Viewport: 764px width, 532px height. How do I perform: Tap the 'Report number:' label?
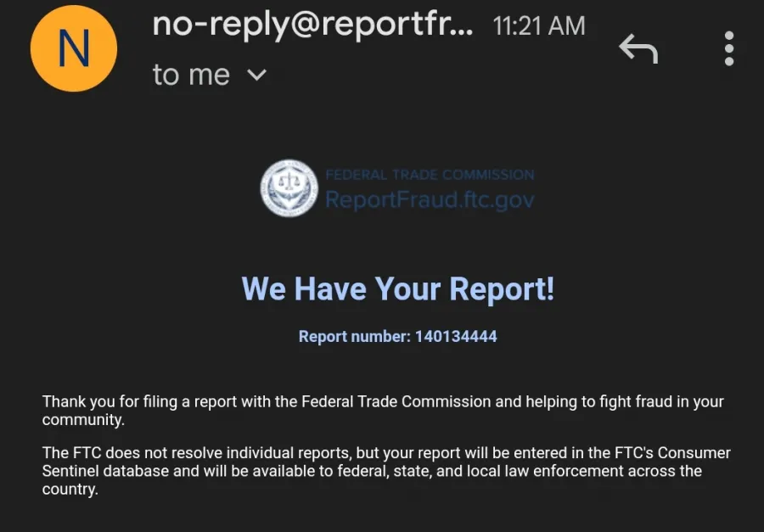pos(355,337)
